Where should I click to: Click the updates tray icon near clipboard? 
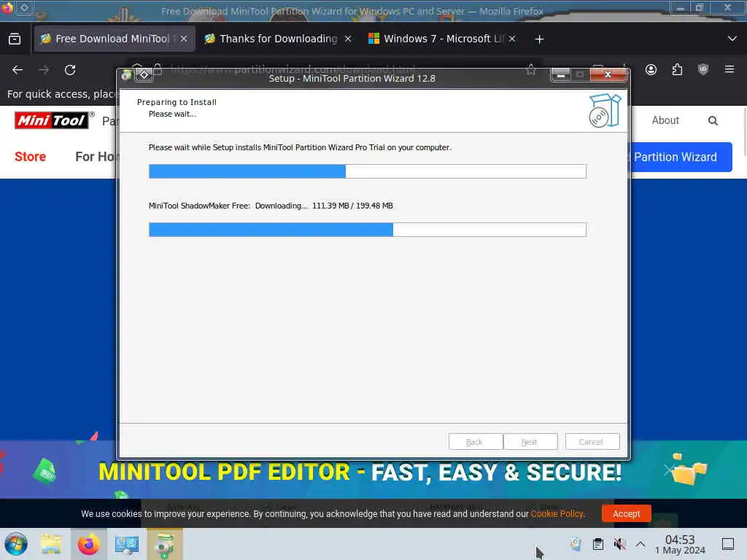576,544
